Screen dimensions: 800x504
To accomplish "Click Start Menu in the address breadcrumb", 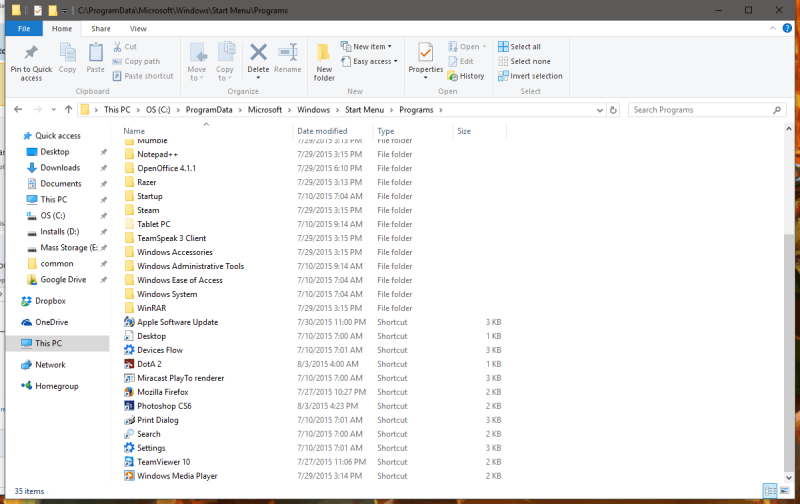I will [x=364, y=110].
